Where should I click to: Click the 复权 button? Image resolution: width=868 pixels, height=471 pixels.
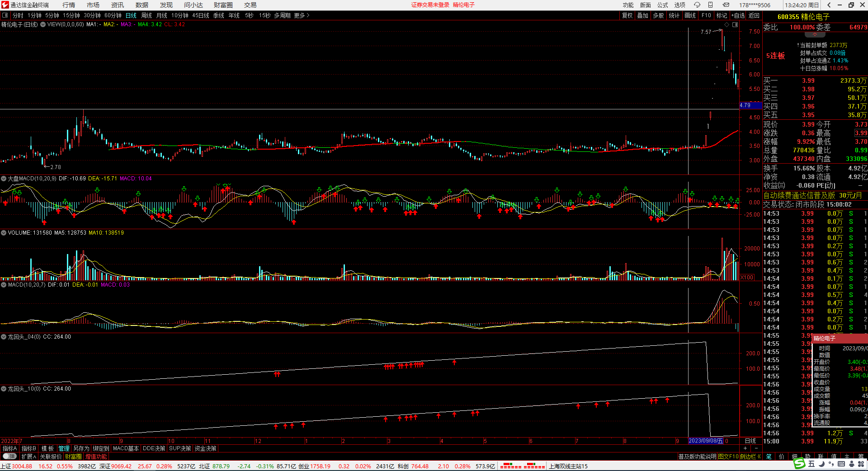click(x=627, y=15)
